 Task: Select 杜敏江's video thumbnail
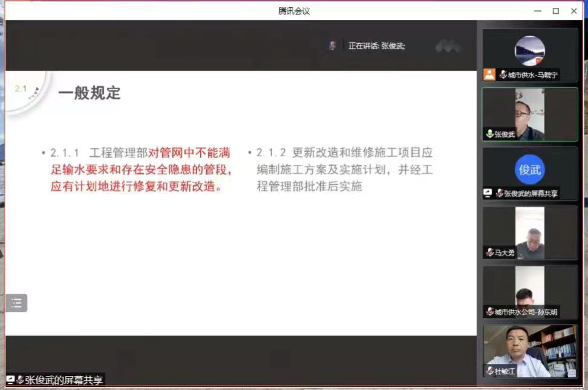(x=530, y=350)
